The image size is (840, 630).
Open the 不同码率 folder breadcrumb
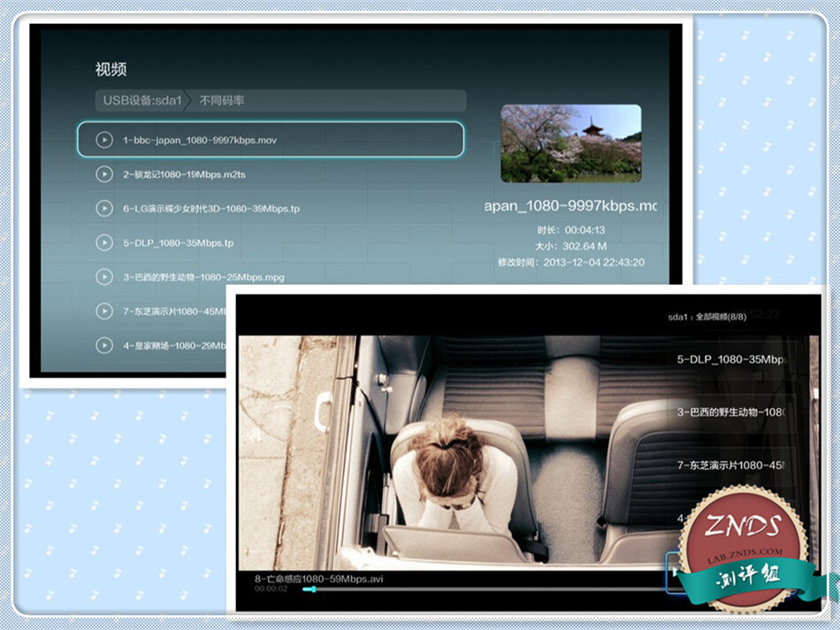point(222,101)
